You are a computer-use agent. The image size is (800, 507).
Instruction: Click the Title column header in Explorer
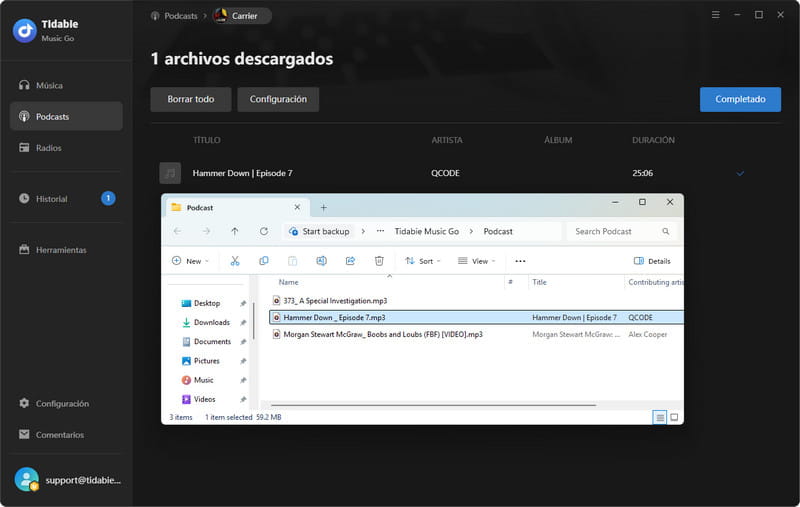pyautogui.click(x=539, y=282)
